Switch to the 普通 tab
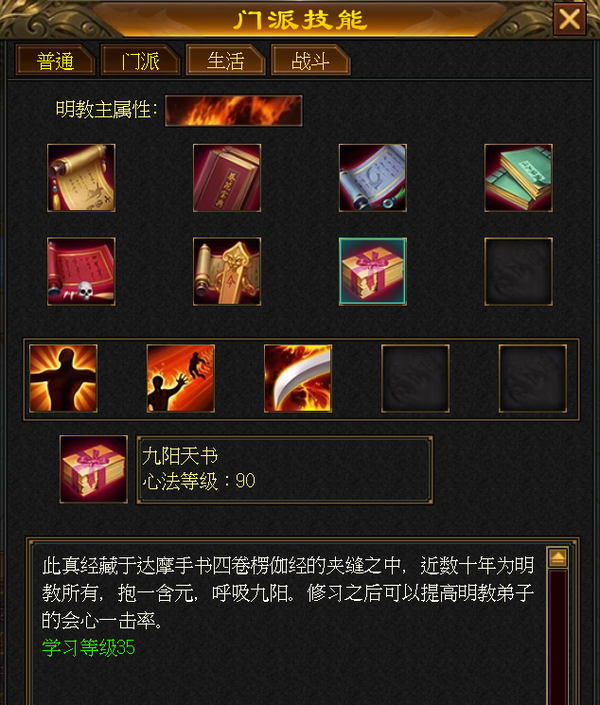Viewport: 600px width, 705px height. tap(55, 60)
